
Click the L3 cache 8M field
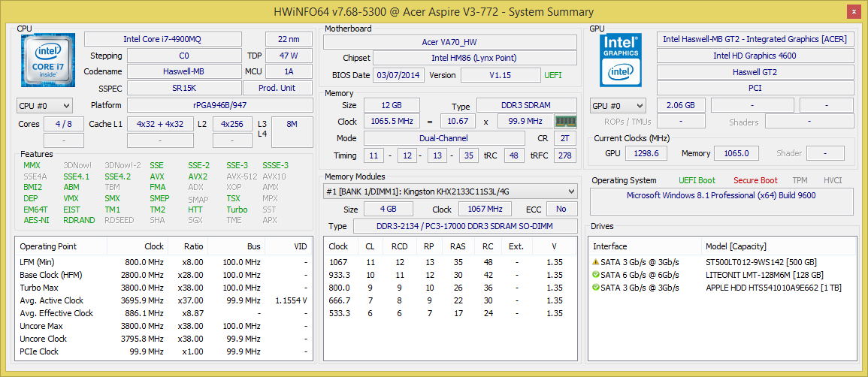292,131
